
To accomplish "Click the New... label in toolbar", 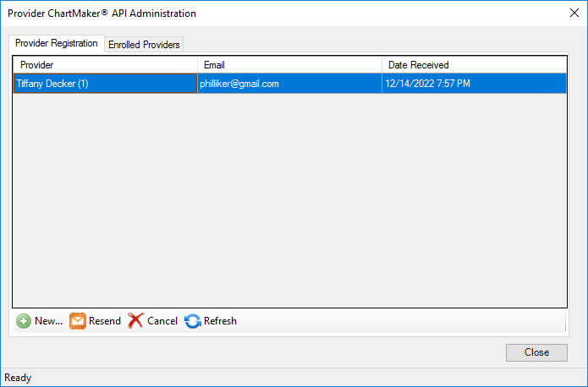I will [x=48, y=321].
